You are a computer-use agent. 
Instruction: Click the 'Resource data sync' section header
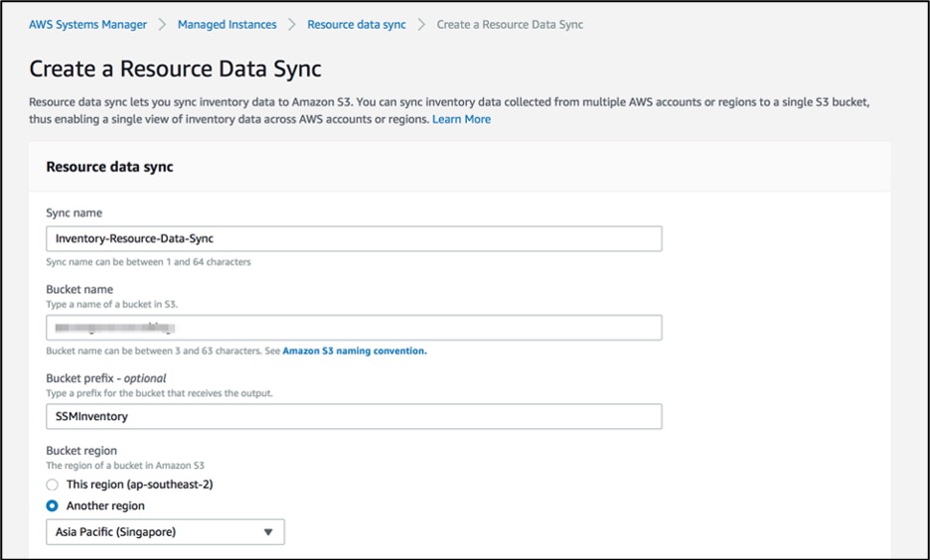coord(109,167)
